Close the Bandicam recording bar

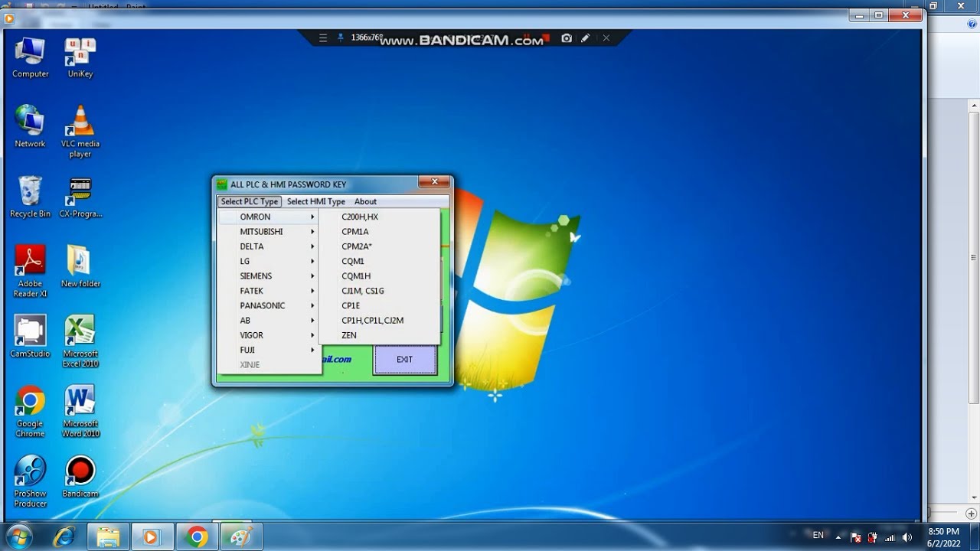coord(606,38)
